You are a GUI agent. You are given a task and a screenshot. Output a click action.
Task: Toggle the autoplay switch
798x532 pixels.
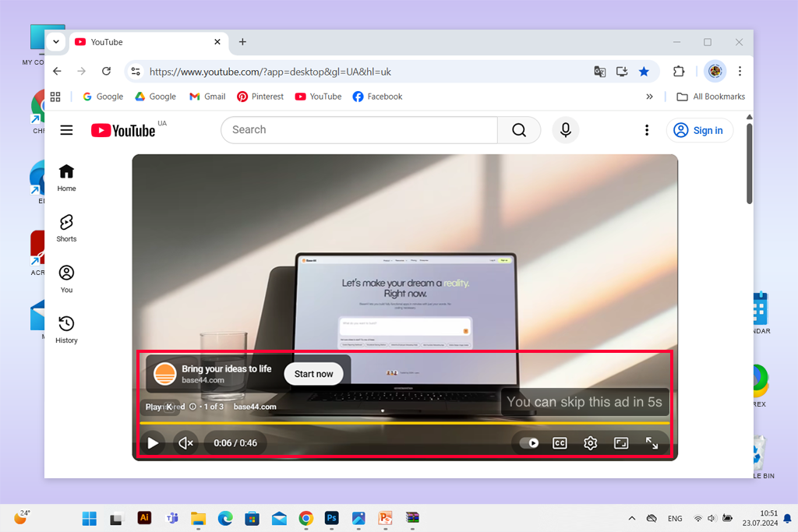tap(529, 443)
